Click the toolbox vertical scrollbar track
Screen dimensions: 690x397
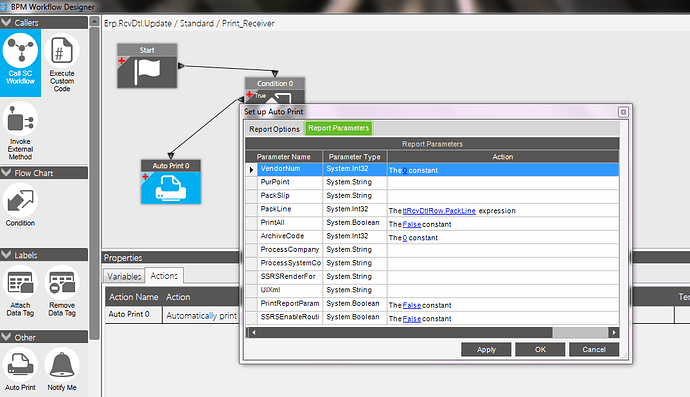coord(94,183)
